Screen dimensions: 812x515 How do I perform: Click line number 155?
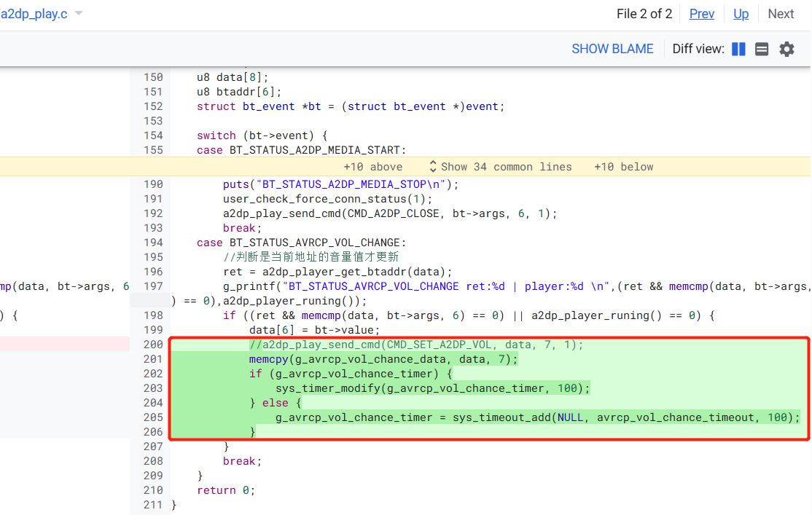[153, 150]
